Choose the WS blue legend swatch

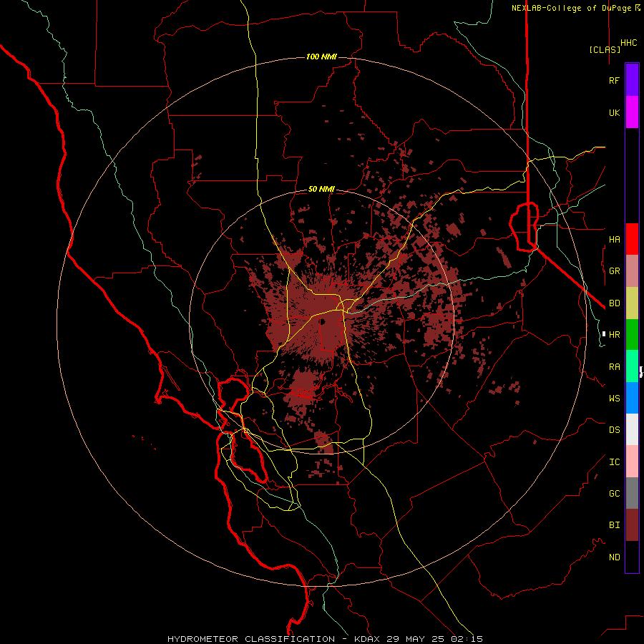(632, 398)
